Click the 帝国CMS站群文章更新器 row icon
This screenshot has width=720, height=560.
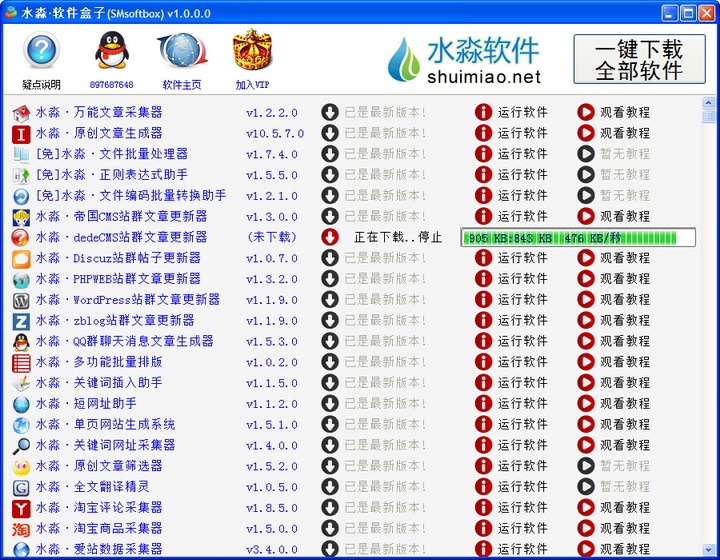click(x=21, y=217)
